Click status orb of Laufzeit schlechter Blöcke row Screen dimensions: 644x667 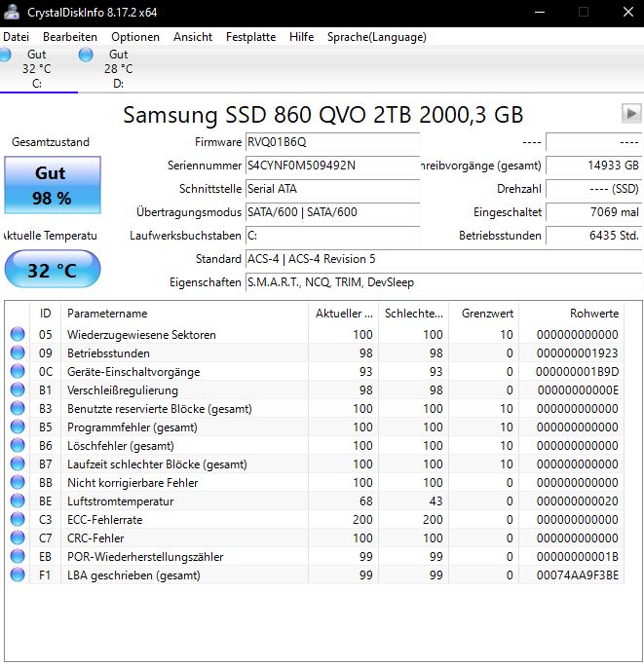18,463
